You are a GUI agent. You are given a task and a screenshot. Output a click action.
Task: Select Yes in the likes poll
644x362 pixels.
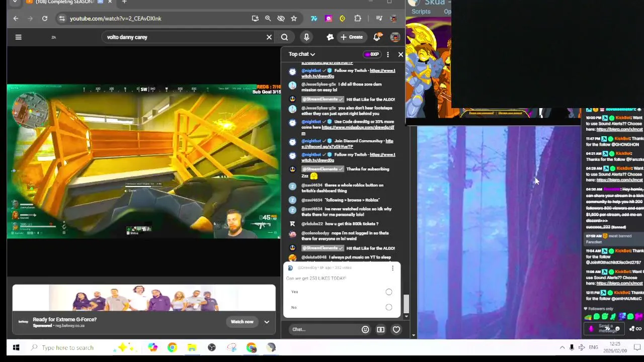[x=389, y=292]
